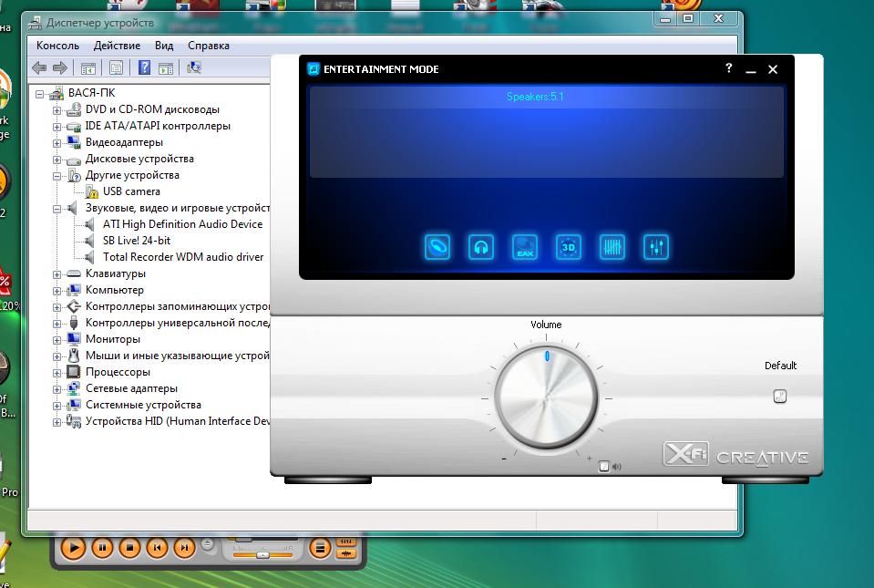
Task: Open the playlist button in the media player
Action: 320,549
